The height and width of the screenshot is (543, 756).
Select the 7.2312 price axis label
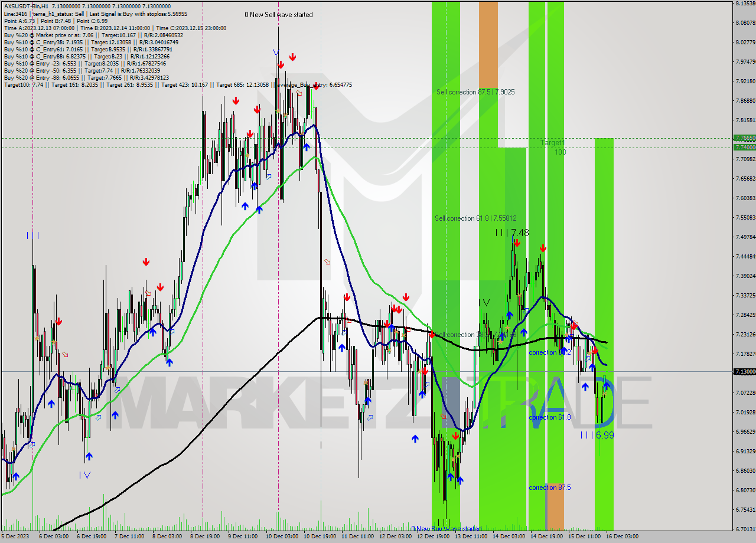click(746, 334)
